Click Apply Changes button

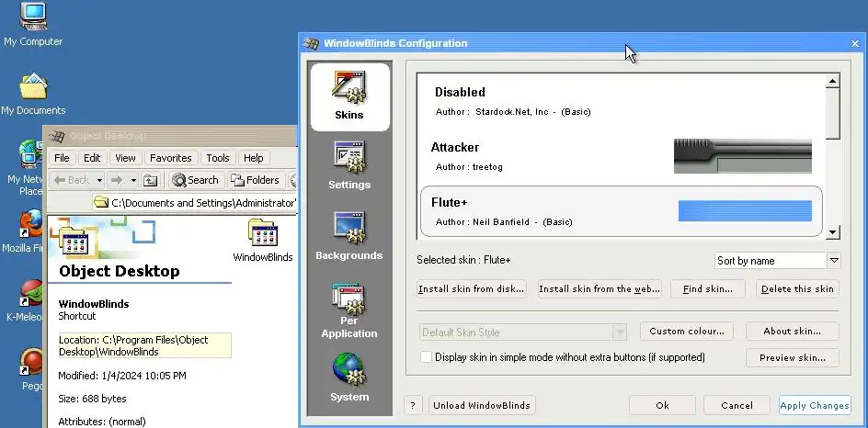pos(815,405)
